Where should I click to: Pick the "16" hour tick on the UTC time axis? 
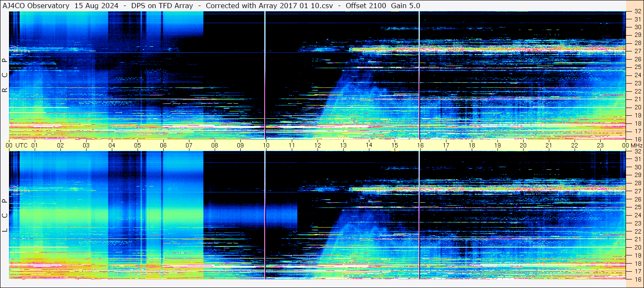(420, 145)
